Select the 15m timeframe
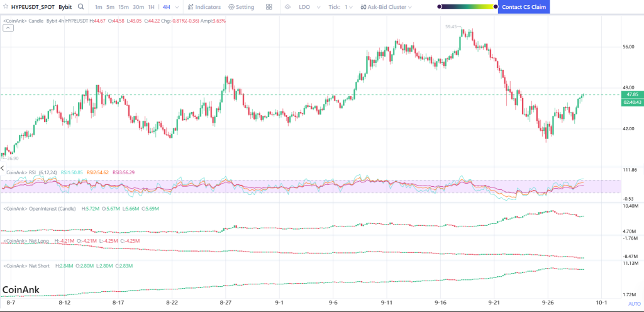This screenshot has width=644, height=312. click(x=123, y=7)
